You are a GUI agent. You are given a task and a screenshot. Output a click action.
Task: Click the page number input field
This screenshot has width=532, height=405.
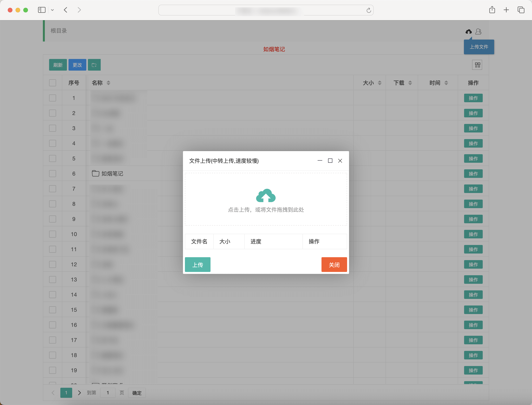pyautogui.click(x=108, y=393)
